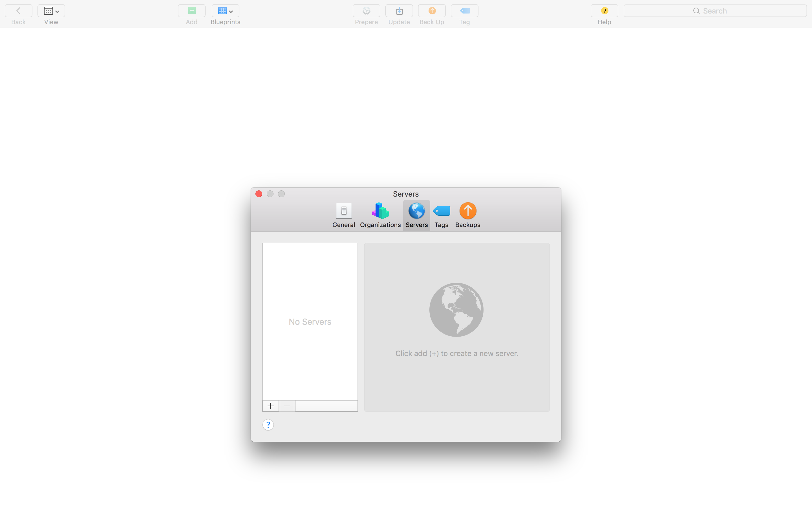The width and height of the screenshot is (812, 507).
Task: Click the round help question button
Action: tap(268, 425)
